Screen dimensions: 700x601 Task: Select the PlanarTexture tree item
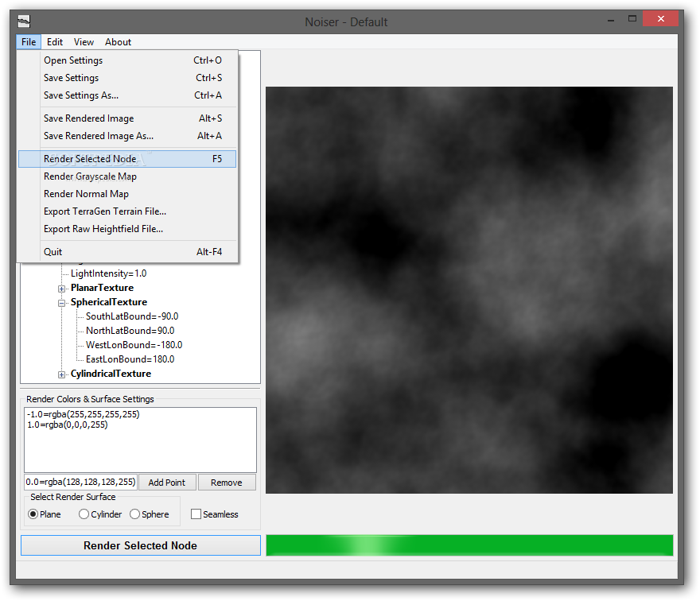102,288
